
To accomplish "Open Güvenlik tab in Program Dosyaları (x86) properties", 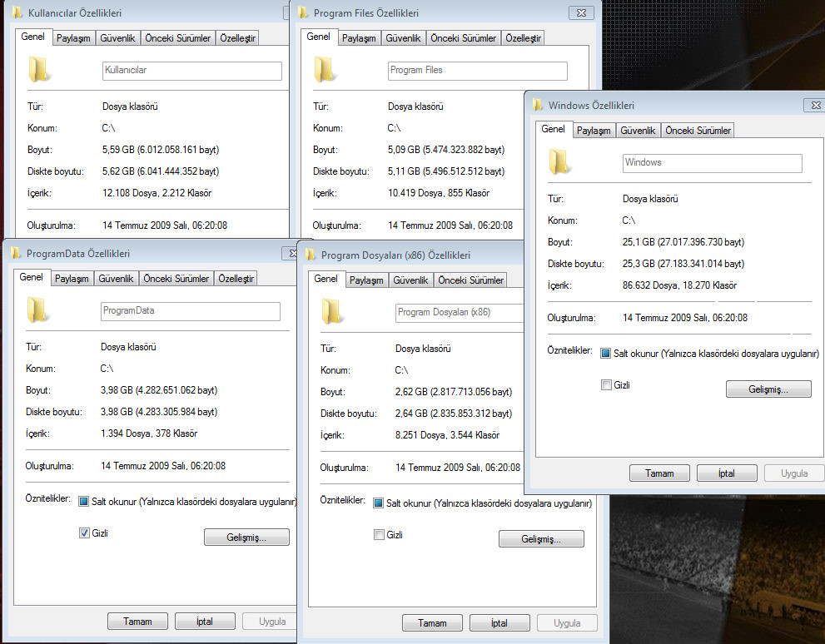I will pyautogui.click(x=410, y=280).
